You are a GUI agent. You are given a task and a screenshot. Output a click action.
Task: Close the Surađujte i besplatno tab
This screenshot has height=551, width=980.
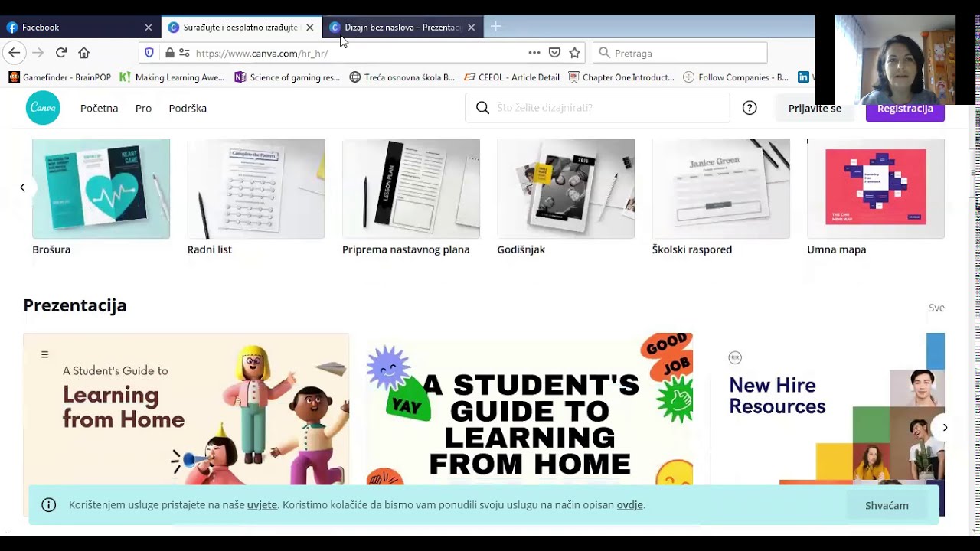(x=310, y=28)
